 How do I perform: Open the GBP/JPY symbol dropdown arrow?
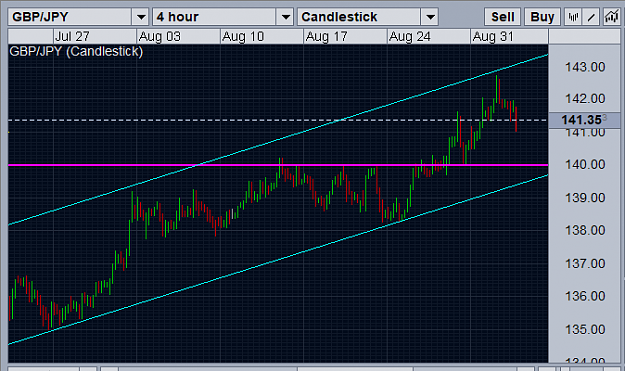141,17
